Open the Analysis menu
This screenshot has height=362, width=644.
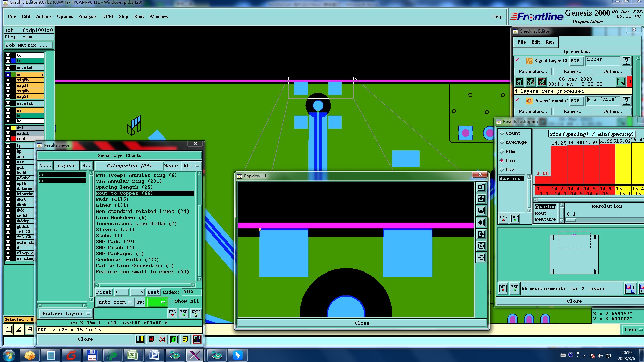pyautogui.click(x=87, y=16)
